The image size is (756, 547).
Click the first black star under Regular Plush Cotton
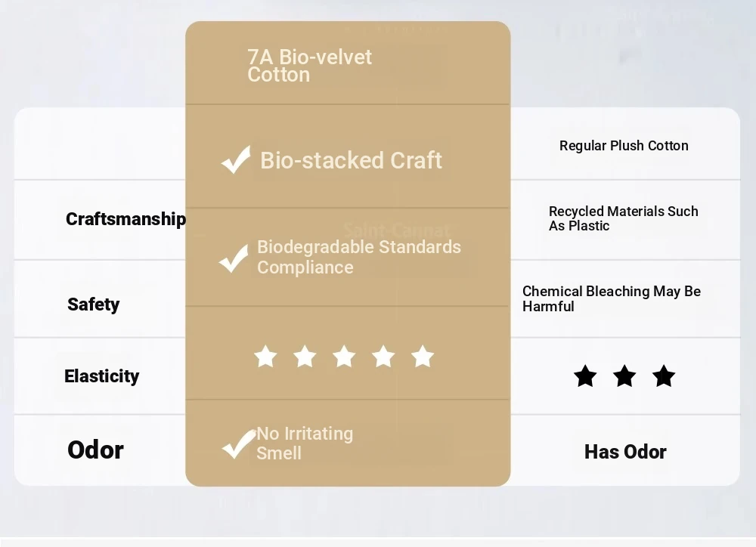[585, 375]
